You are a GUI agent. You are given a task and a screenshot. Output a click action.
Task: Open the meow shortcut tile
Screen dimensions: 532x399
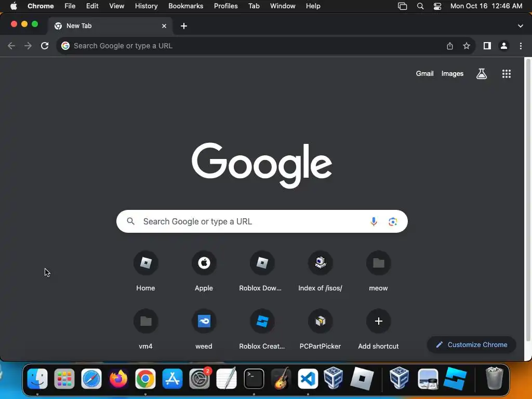(378, 271)
